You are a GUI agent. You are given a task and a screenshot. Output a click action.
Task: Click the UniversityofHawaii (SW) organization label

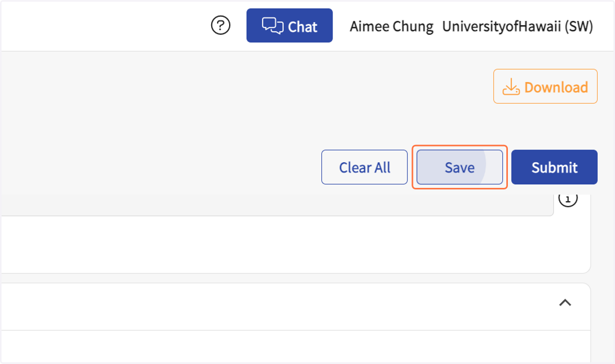point(518,26)
